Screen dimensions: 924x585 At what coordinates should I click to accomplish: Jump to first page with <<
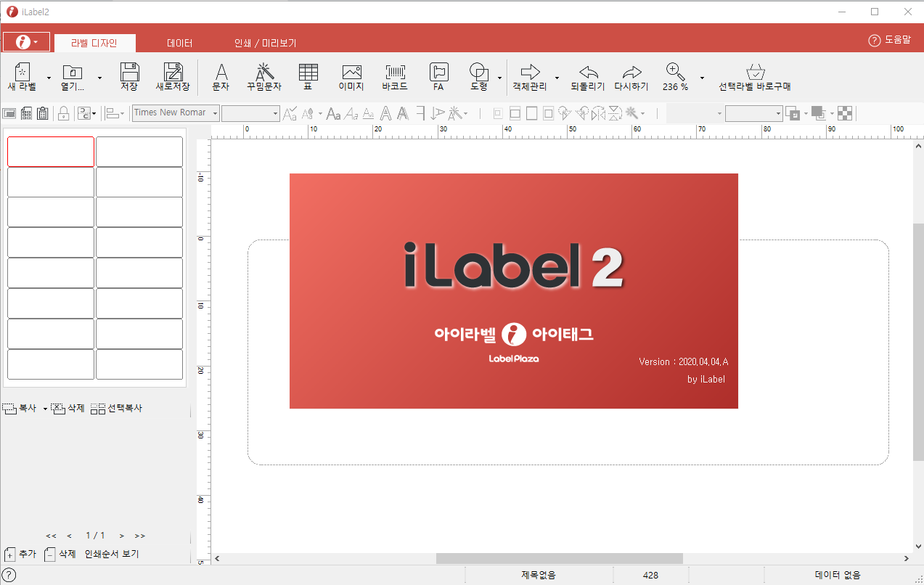[x=51, y=536]
